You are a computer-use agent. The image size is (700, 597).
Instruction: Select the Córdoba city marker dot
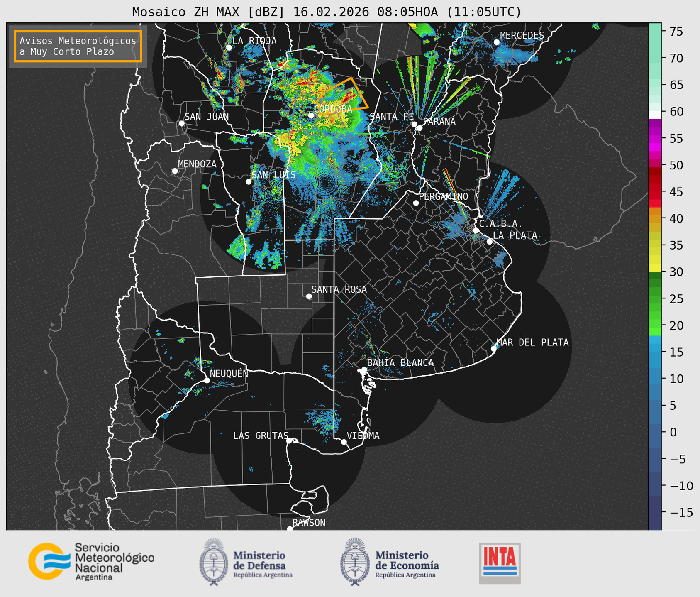311,115
